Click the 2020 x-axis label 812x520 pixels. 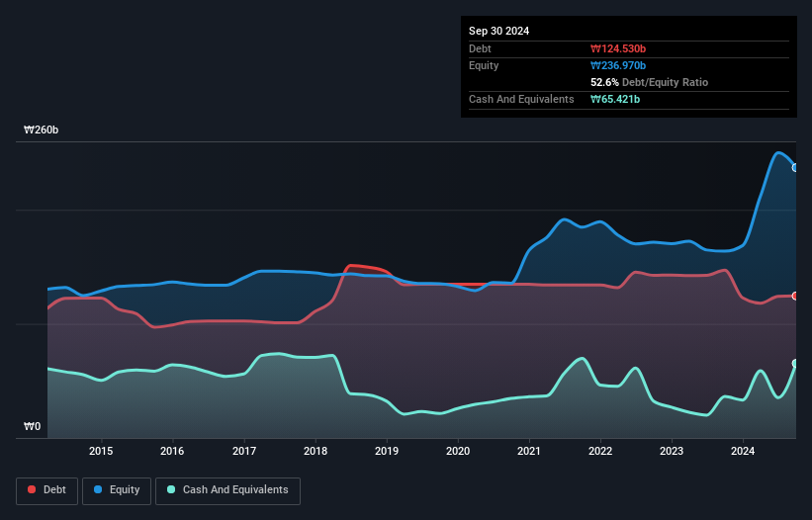tap(458, 451)
